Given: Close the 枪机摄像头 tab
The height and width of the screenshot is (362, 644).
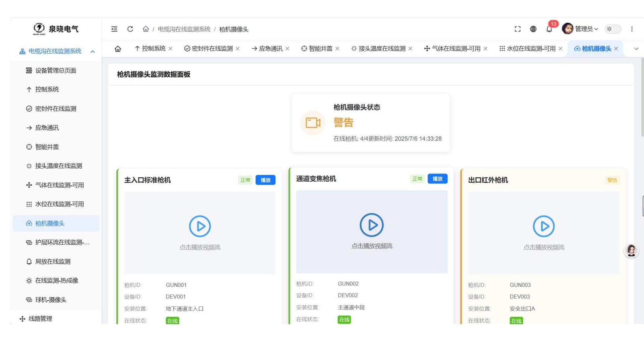Looking at the screenshot, I should pos(616,49).
